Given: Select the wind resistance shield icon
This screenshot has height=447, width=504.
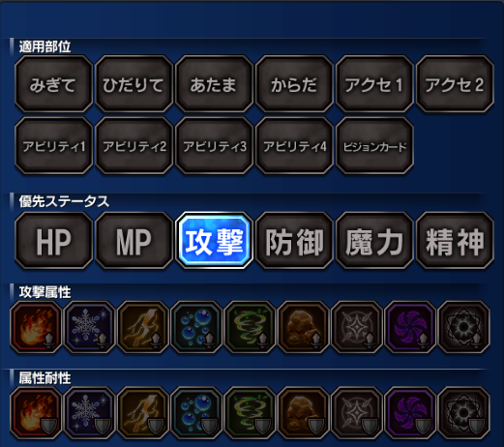Looking at the screenshot, I should point(250,413).
